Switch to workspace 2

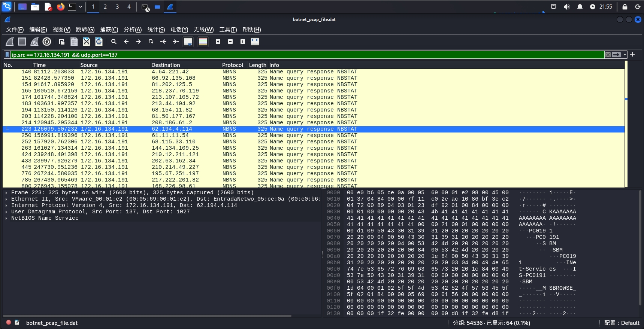point(105,7)
